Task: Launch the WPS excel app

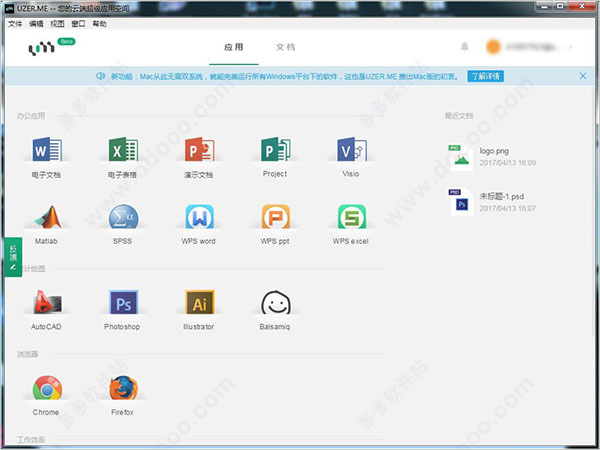Action: click(x=352, y=217)
